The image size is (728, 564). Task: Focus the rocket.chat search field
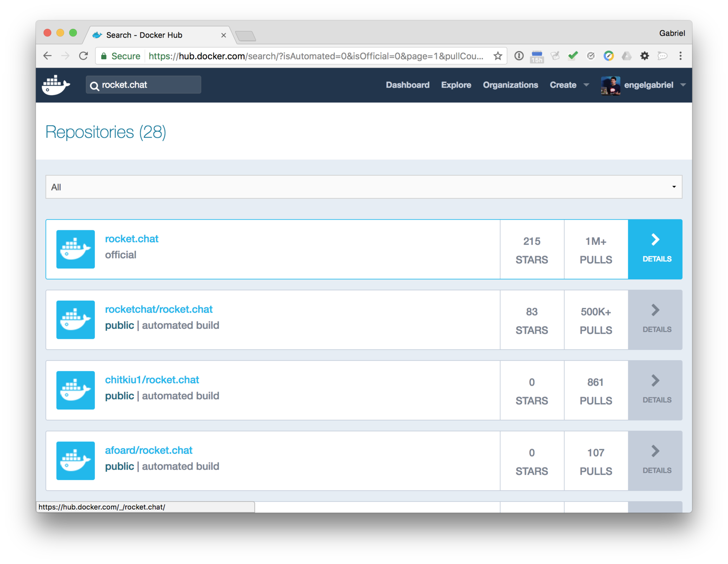tap(143, 85)
